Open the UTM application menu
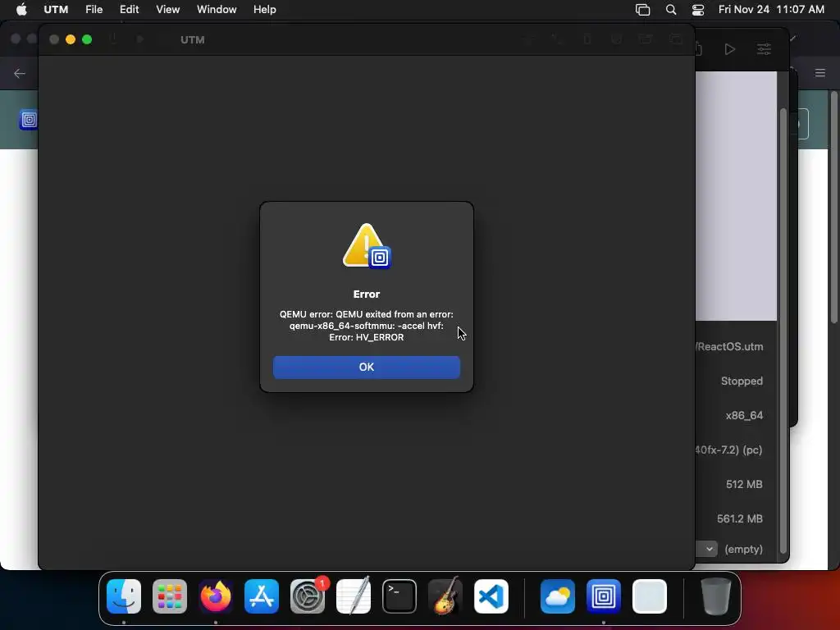Viewport: 840px width, 630px height. pyautogui.click(x=56, y=10)
